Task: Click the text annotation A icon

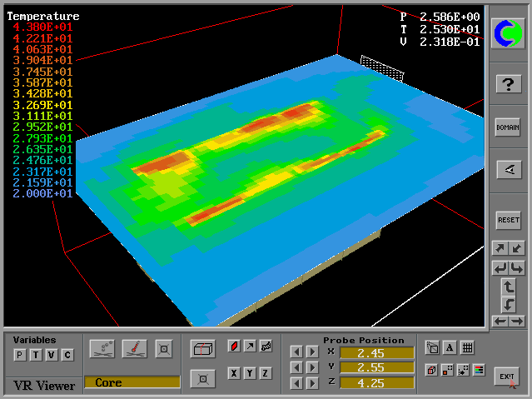Action: [x=450, y=348]
